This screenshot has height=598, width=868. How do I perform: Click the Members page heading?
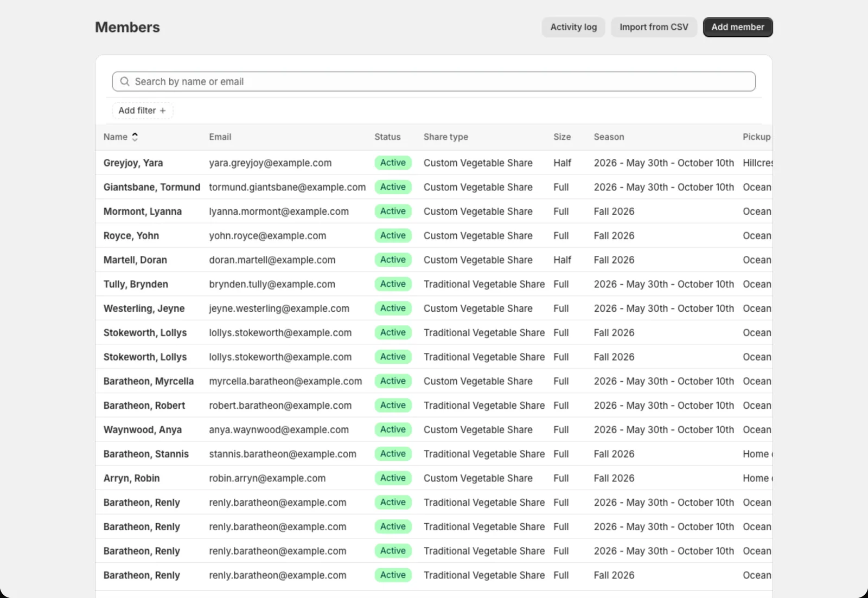tap(127, 27)
